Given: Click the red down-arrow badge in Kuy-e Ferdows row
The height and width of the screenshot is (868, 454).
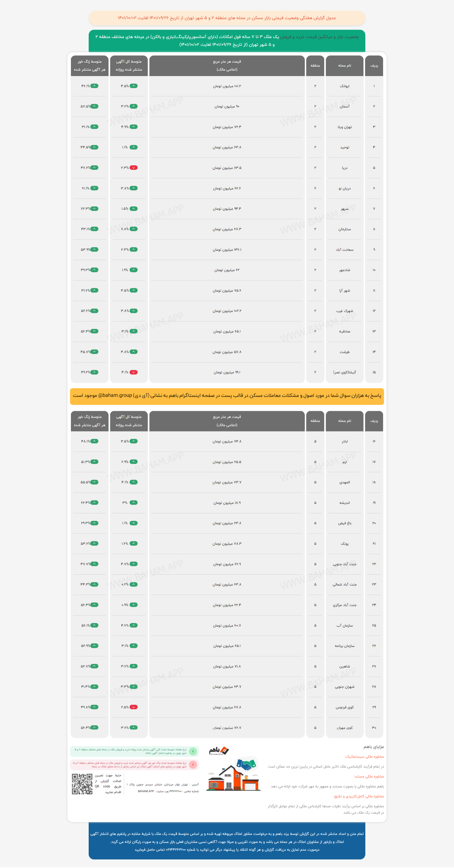Looking at the screenshot, I should pyautogui.click(x=134, y=707).
